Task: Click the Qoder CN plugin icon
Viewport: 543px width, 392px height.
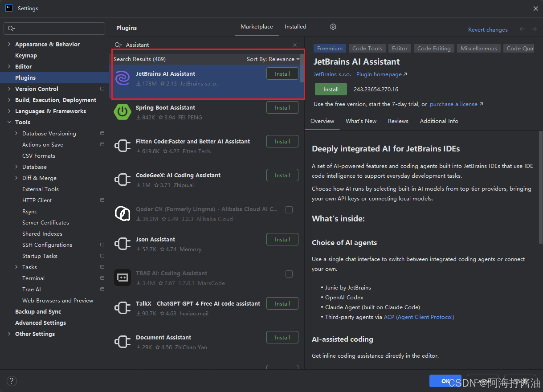Action: pyautogui.click(x=122, y=213)
